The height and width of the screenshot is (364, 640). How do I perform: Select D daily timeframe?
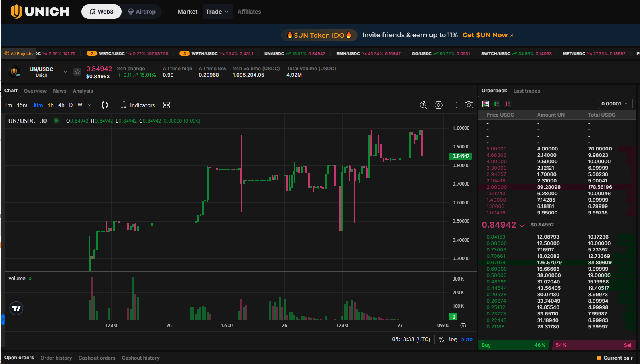click(x=71, y=105)
